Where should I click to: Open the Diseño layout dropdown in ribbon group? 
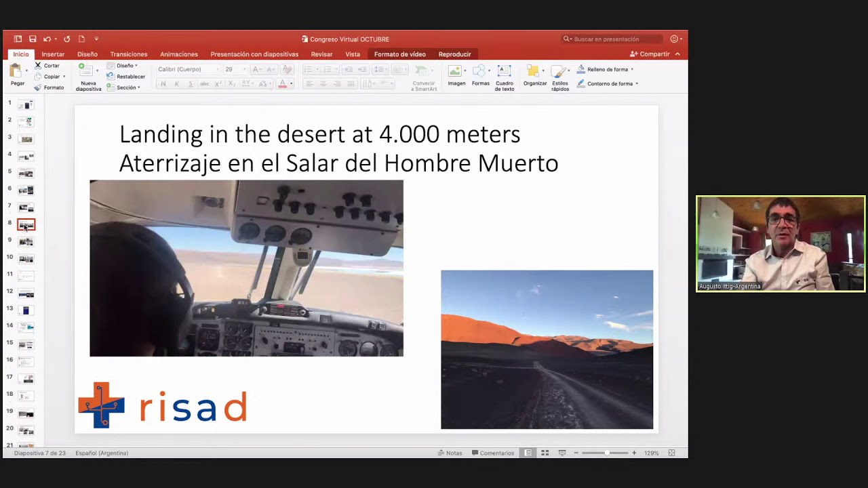coord(122,66)
